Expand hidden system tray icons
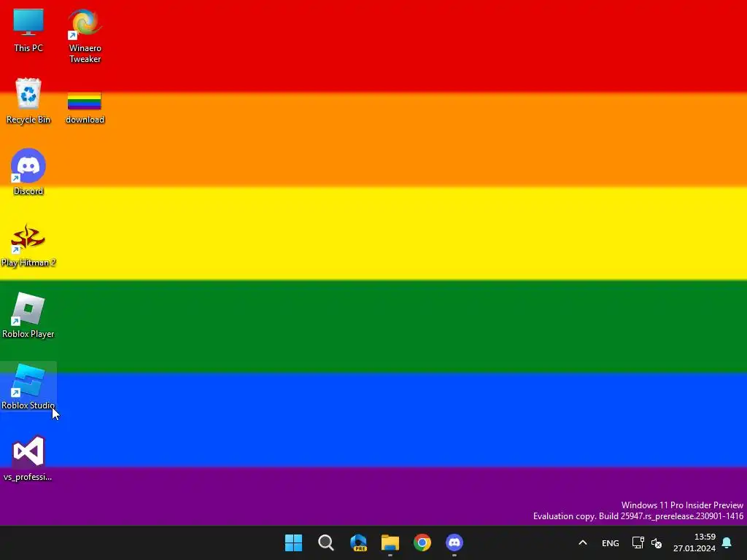This screenshot has width=747, height=560. 583,542
